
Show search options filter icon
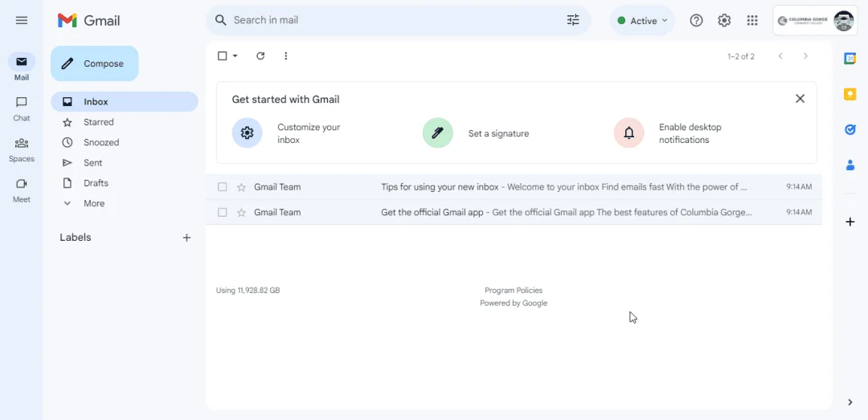(x=573, y=20)
